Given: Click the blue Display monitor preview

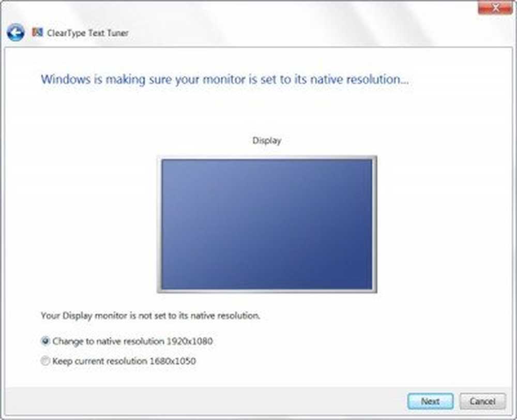Looking at the screenshot, I should 267,224.
